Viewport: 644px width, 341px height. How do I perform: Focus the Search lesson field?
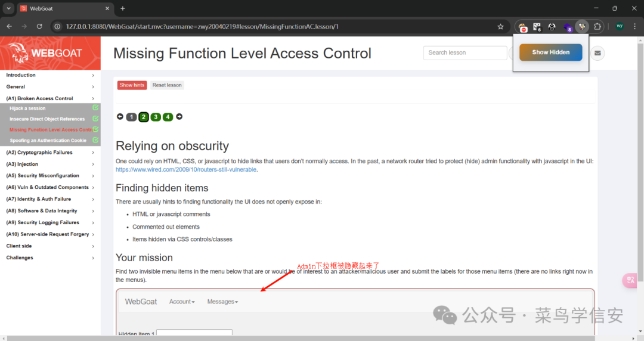pos(465,52)
